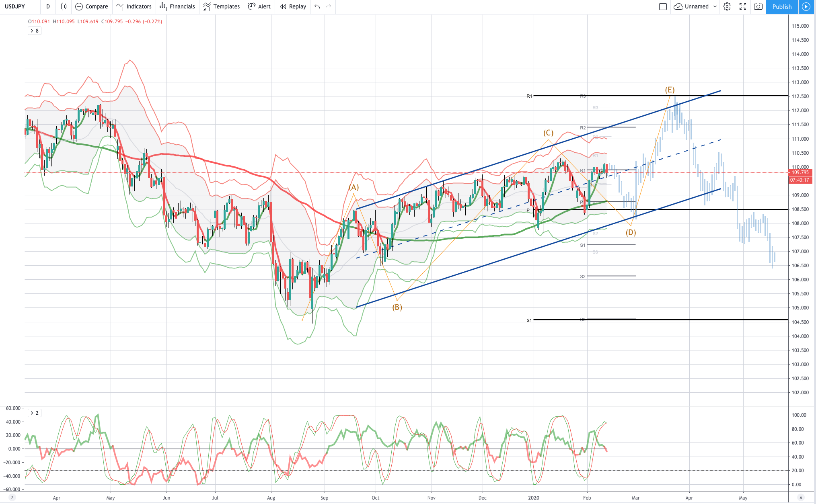The image size is (816, 504).
Task: Expand the 2 indicators legend in lower pane
Action: (x=35, y=413)
